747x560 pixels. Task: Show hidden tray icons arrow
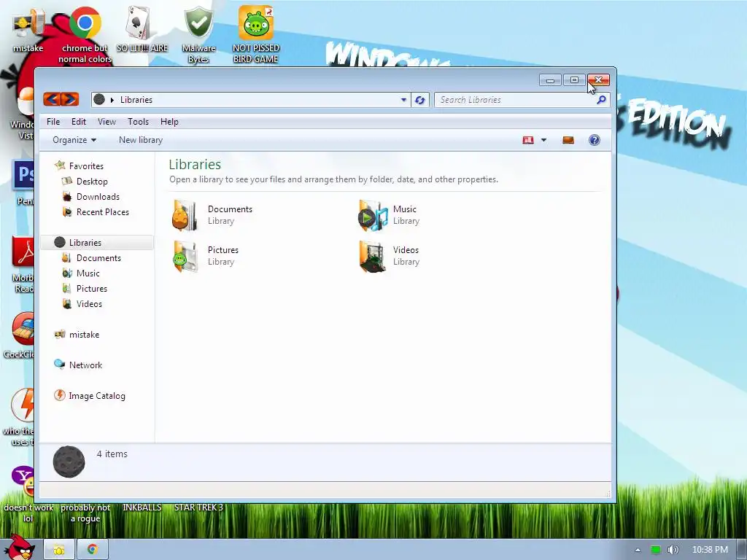pos(638,550)
